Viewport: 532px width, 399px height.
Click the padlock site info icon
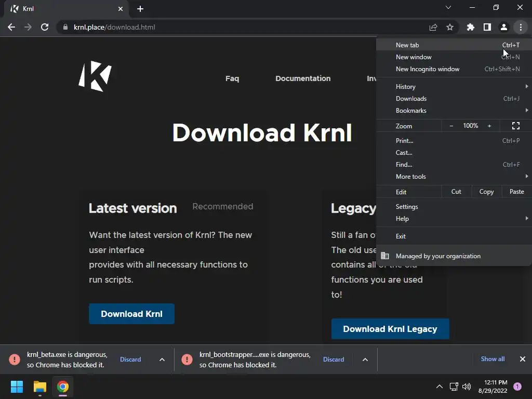(65, 27)
